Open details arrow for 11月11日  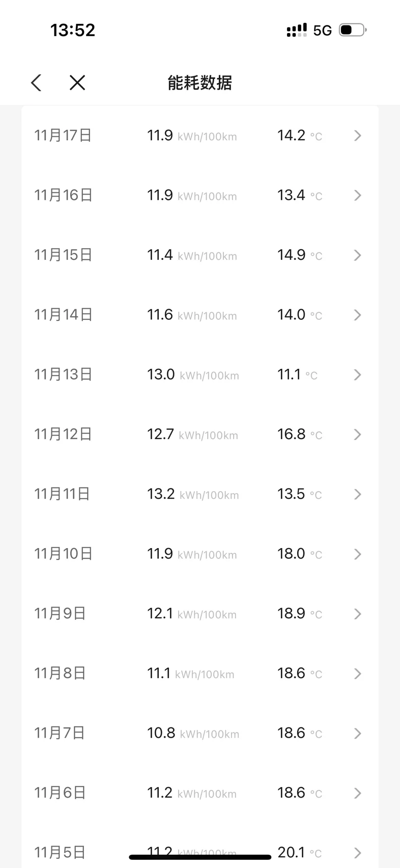357,494
